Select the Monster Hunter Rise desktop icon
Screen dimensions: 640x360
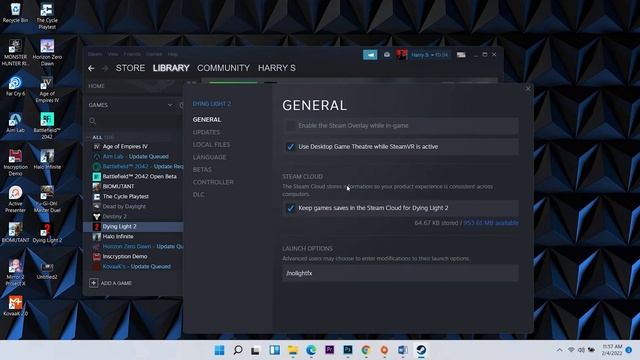[15, 53]
